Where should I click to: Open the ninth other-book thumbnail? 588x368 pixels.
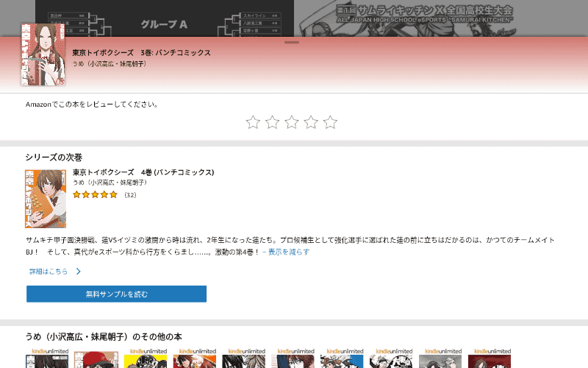click(440, 358)
